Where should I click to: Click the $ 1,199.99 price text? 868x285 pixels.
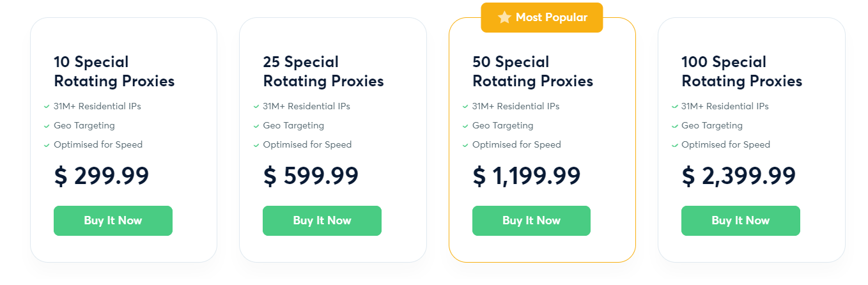(526, 176)
